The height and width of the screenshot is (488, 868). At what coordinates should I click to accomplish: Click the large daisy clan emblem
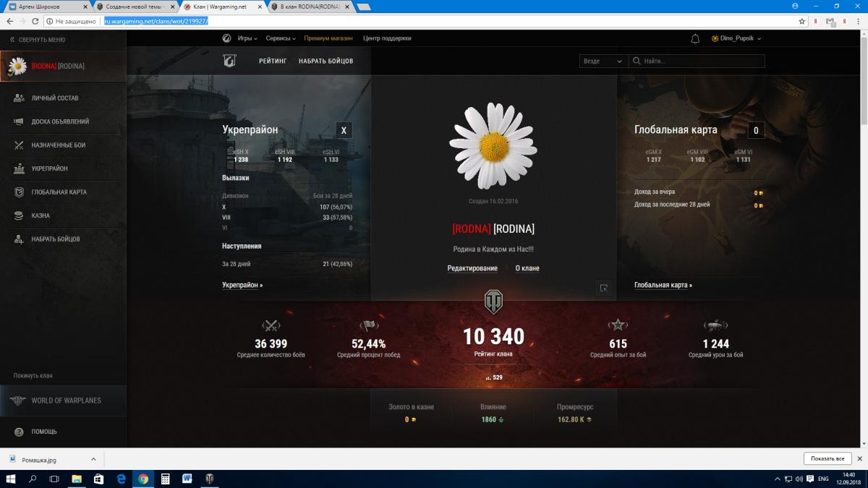493,146
